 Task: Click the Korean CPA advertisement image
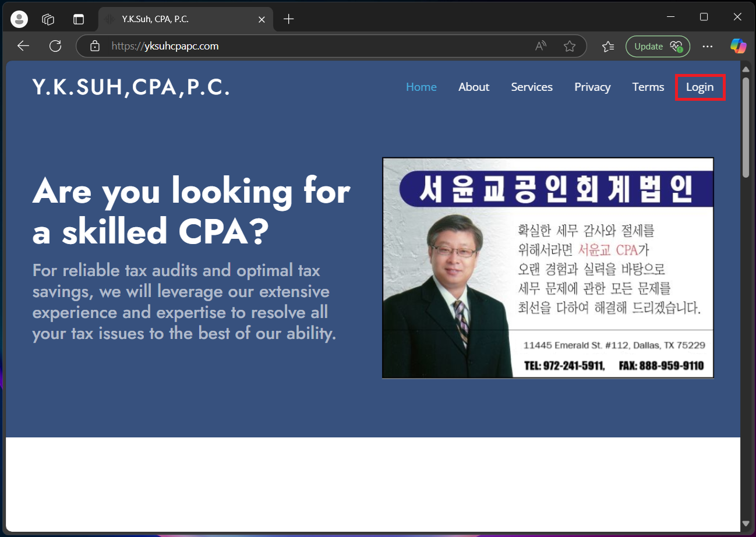pyautogui.click(x=548, y=268)
